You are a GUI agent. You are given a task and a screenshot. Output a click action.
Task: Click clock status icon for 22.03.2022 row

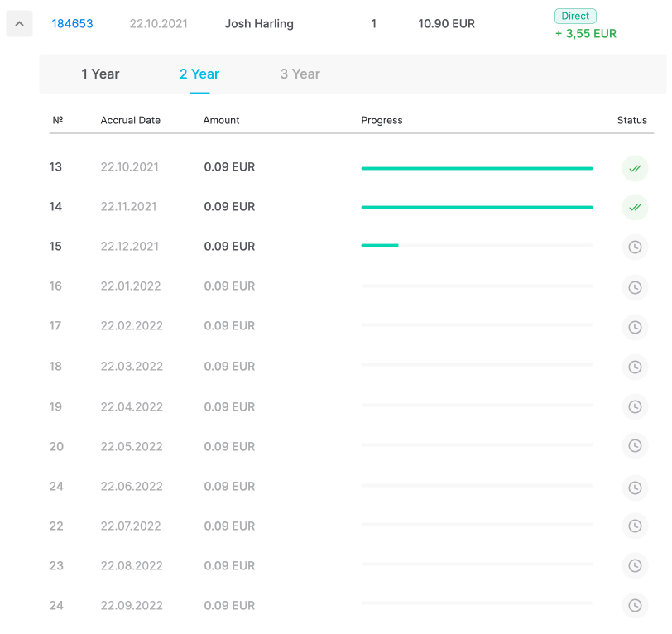635,367
